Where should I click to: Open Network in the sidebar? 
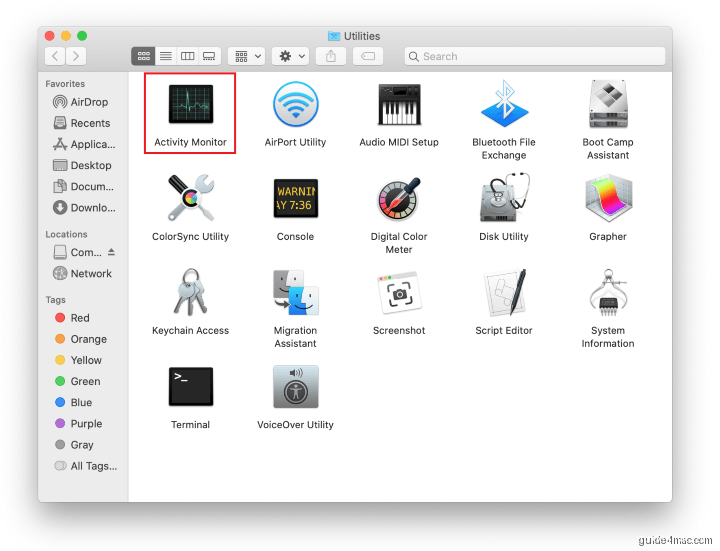(x=83, y=273)
